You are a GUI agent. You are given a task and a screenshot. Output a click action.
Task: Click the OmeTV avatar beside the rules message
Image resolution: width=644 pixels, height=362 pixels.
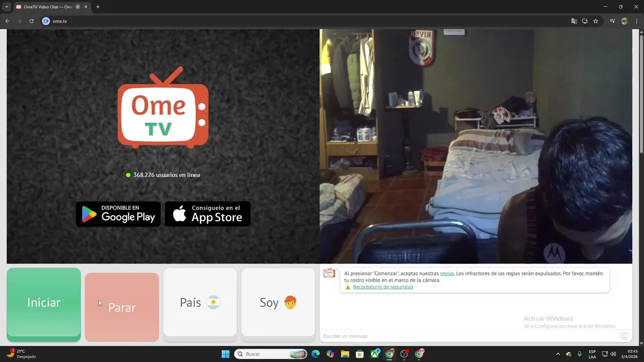pos(329,273)
